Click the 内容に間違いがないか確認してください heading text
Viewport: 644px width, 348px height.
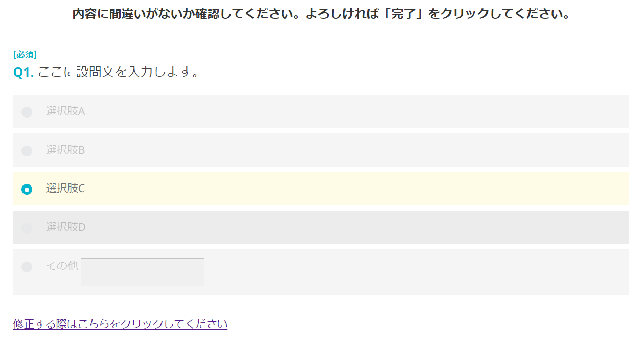pos(187,14)
